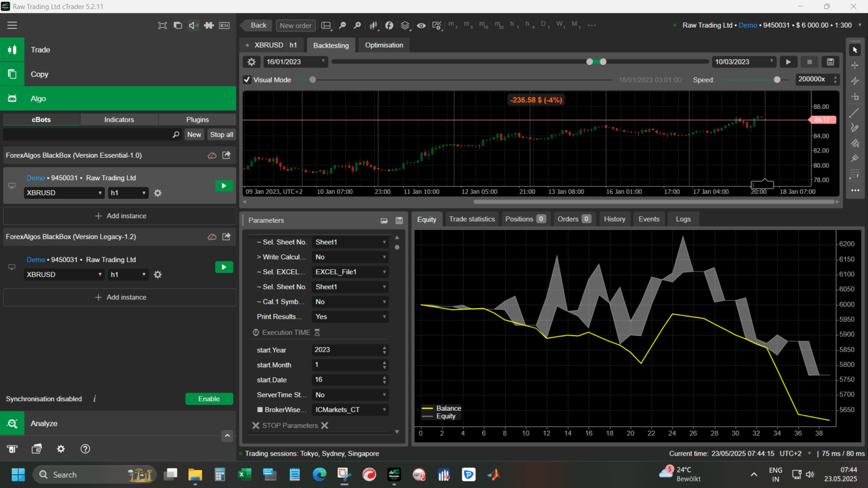Start the Essential-1.0 XBRUSD cBot instance
The image size is (868, 488).
click(224, 186)
